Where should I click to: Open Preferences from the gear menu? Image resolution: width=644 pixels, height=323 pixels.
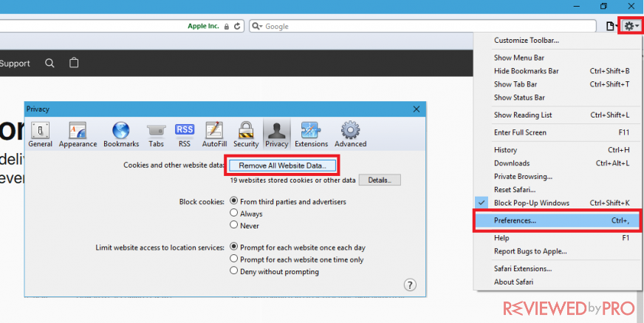click(558, 221)
